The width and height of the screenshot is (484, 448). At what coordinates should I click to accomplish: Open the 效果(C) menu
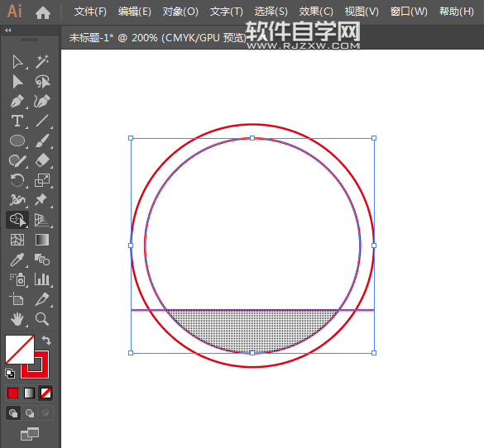point(316,12)
